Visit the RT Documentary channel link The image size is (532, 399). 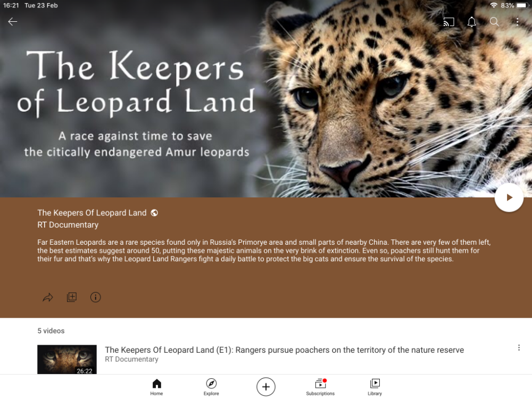click(x=68, y=225)
